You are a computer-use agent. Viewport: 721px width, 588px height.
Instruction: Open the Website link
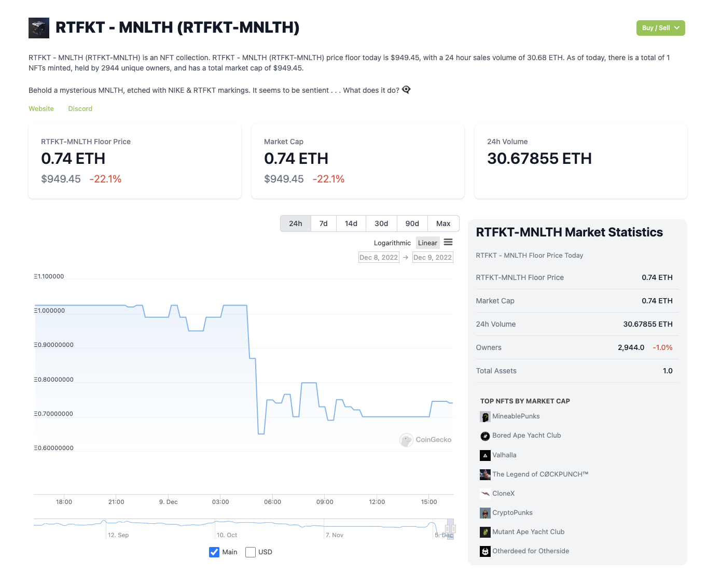41,108
